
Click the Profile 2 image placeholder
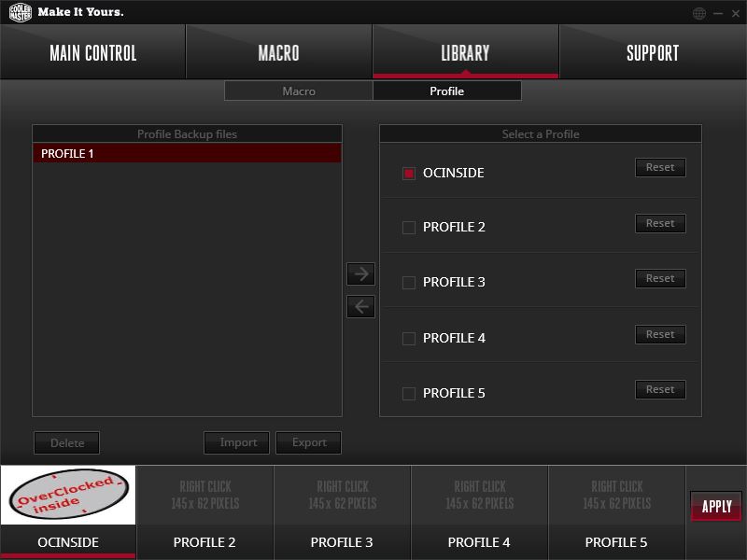click(204, 496)
